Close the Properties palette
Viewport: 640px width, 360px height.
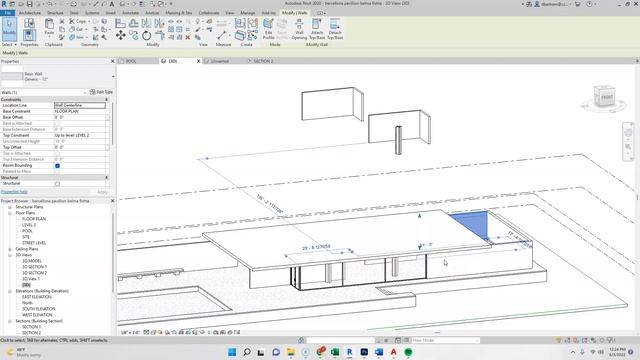point(113,61)
